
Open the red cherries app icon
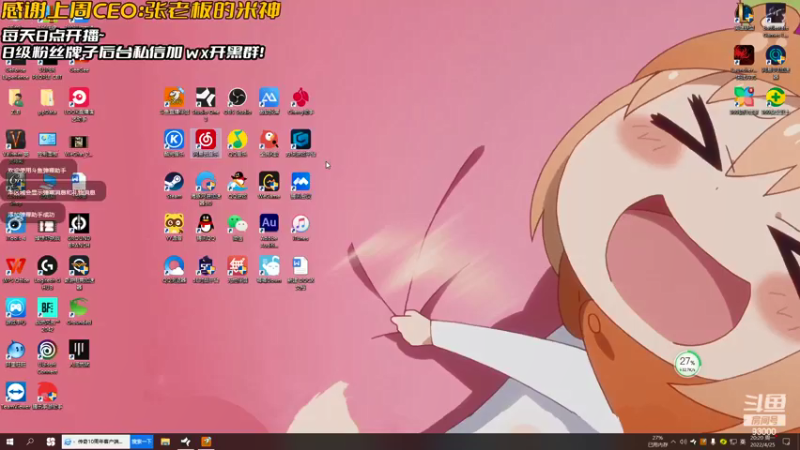(x=301, y=97)
